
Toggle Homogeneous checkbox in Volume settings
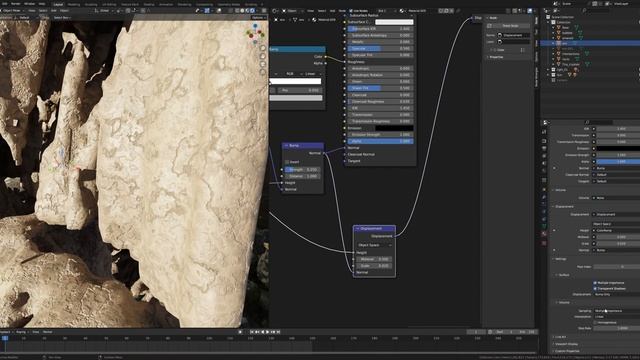click(595, 322)
